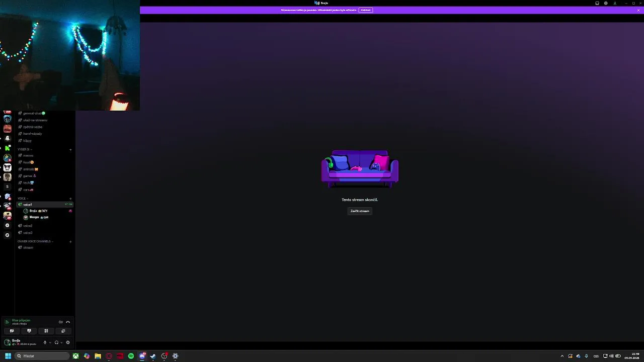Open Xbox app from the taskbar
The height and width of the screenshot is (362, 644).
click(75, 356)
